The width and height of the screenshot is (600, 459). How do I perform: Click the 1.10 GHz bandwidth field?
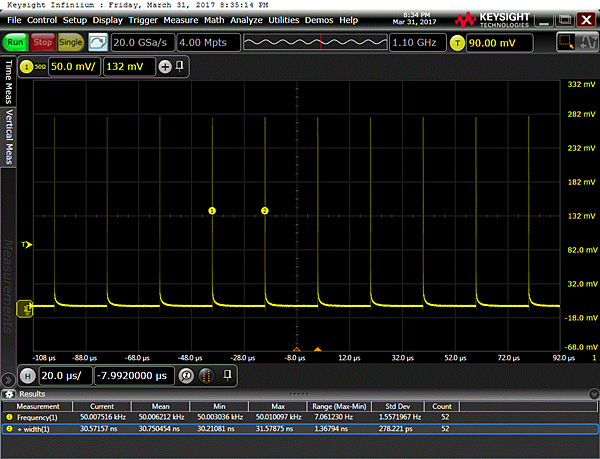click(417, 42)
